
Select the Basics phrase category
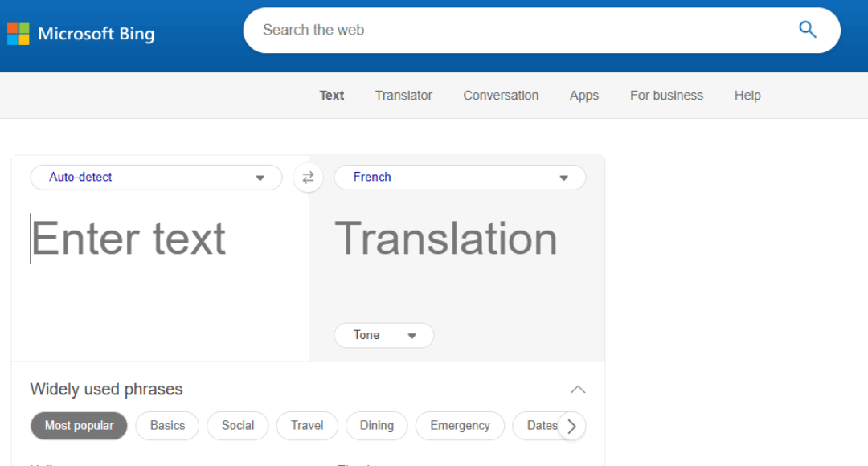pos(167,426)
